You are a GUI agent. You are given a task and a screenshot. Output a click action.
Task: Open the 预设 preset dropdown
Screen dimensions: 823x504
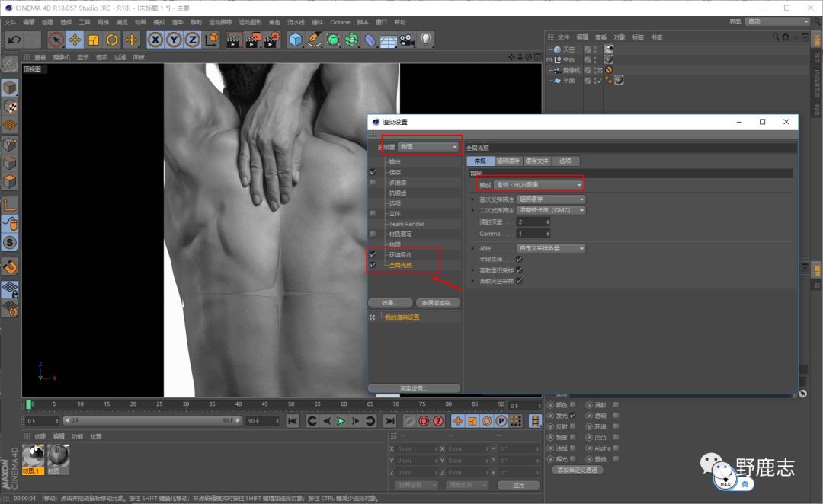click(x=539, y=184)
